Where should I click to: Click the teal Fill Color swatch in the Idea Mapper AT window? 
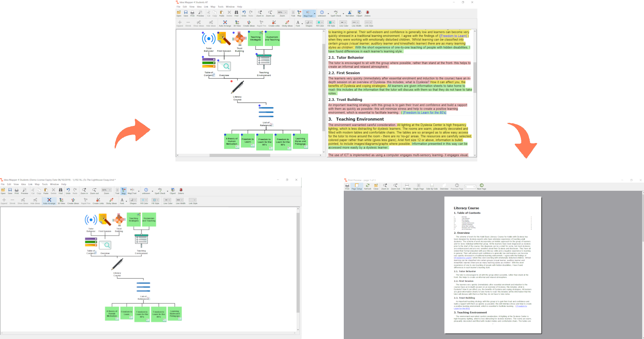[318, 22]
